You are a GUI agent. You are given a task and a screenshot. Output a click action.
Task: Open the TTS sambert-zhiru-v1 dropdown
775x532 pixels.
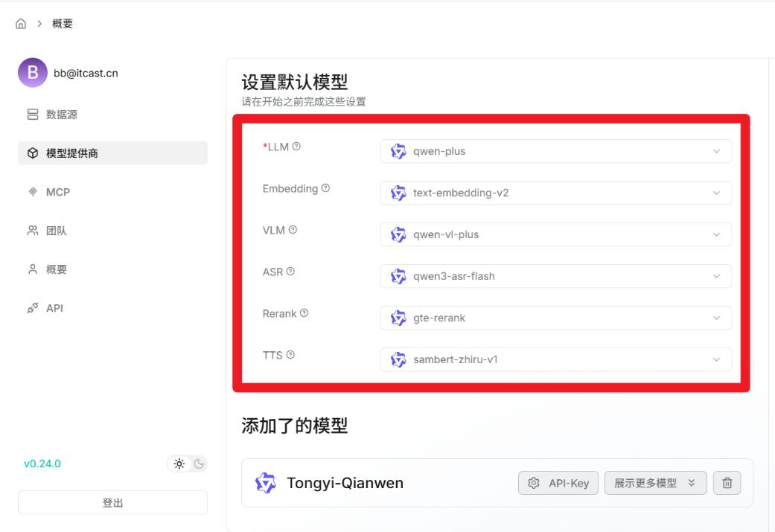tap(555, 359)
